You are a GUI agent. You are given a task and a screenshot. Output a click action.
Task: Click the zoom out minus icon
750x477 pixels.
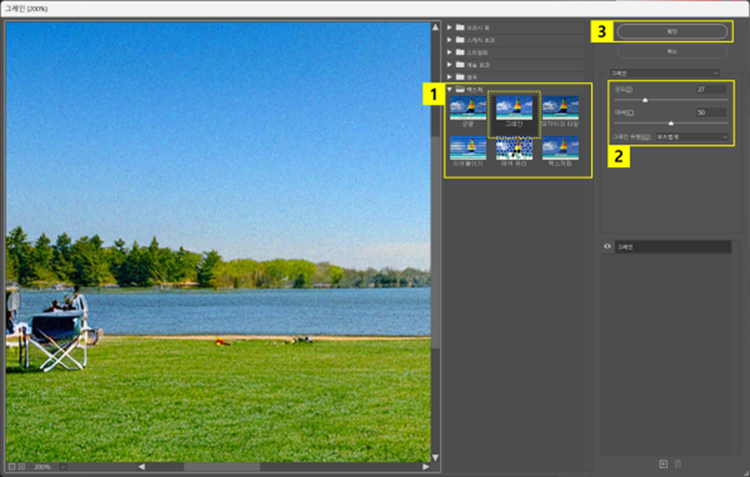[12, 466]
